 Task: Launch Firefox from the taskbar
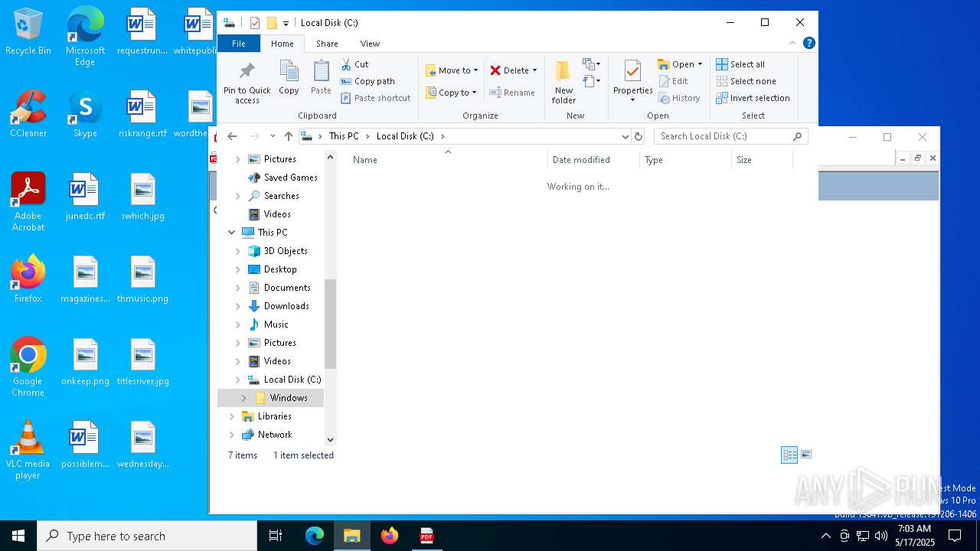point(390,536)
